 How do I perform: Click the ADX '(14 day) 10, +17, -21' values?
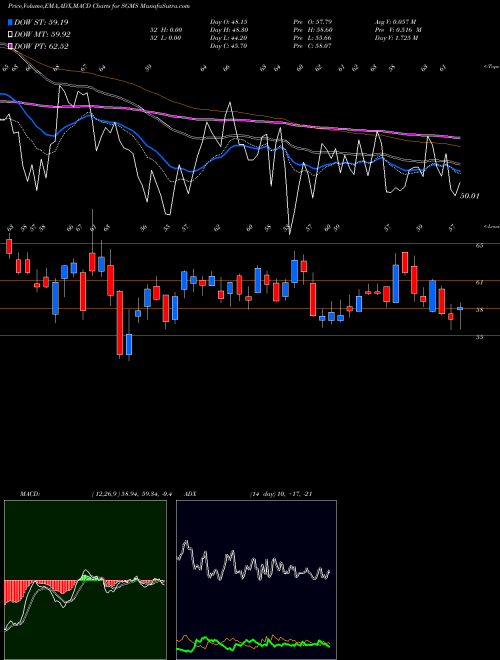[x=280, y=494]
